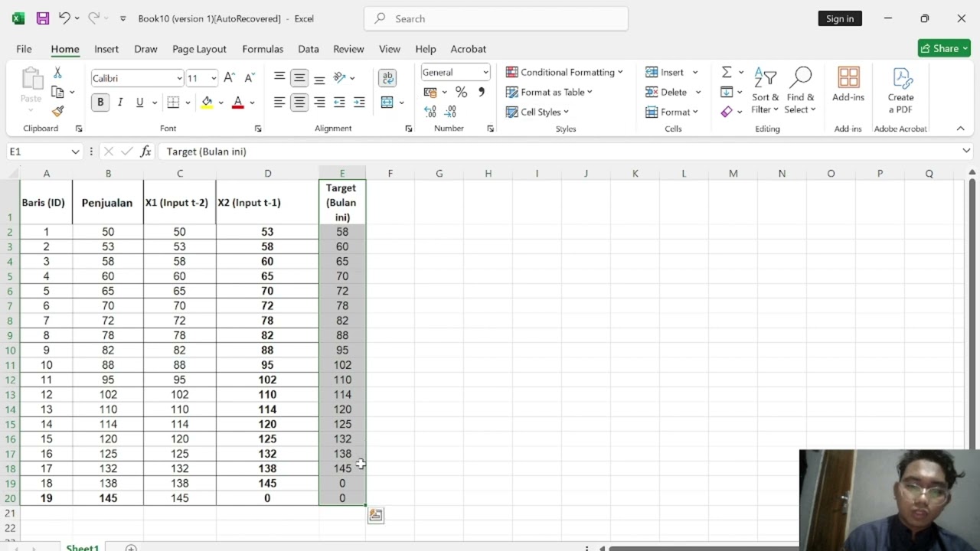The width and height of the screenshot is (980, 551).
Task: Open Fill Color dropdown arrow
Action: coord(220,103)
